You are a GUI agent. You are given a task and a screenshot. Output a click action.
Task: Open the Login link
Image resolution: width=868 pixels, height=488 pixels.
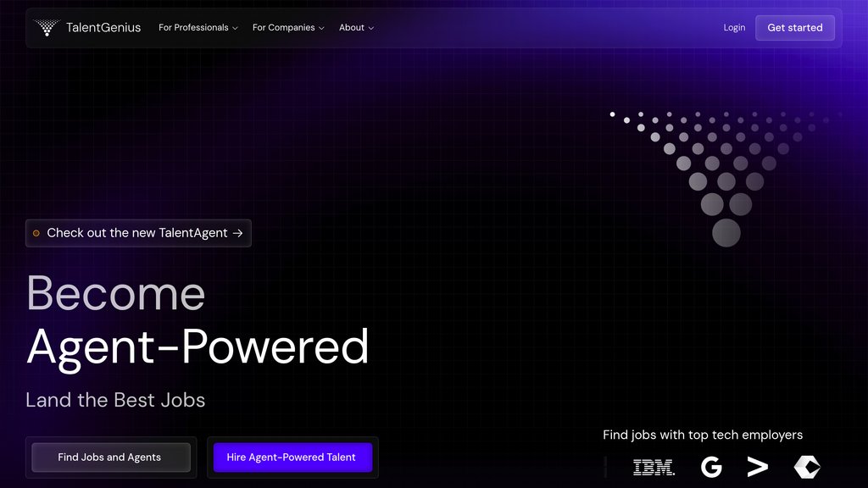click(x=734, y=28)
